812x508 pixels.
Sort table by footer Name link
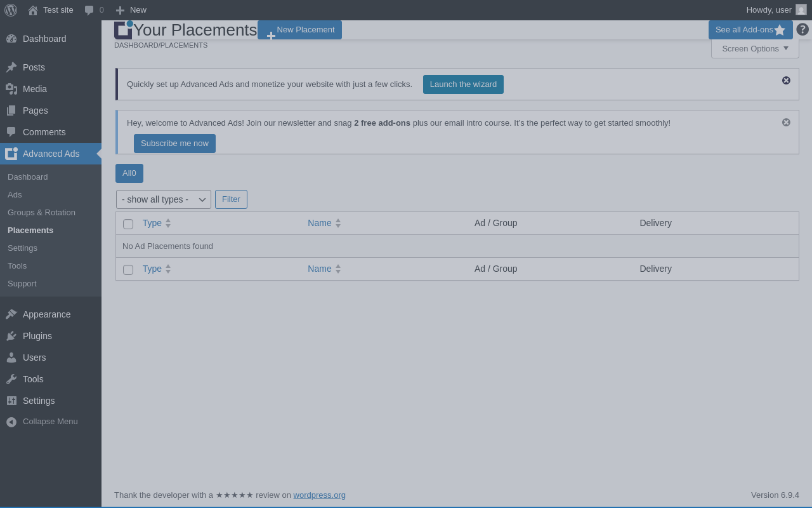320,269
